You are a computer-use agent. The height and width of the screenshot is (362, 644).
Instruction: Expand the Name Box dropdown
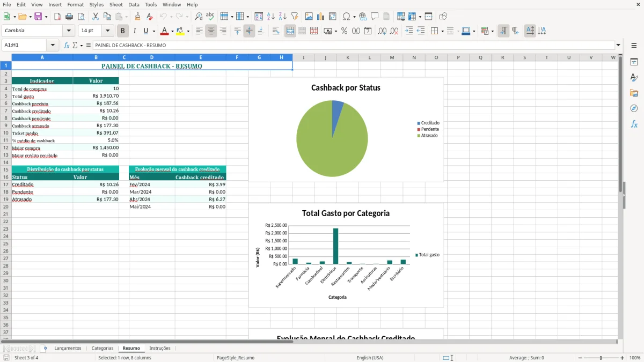[x=53, y=45]
